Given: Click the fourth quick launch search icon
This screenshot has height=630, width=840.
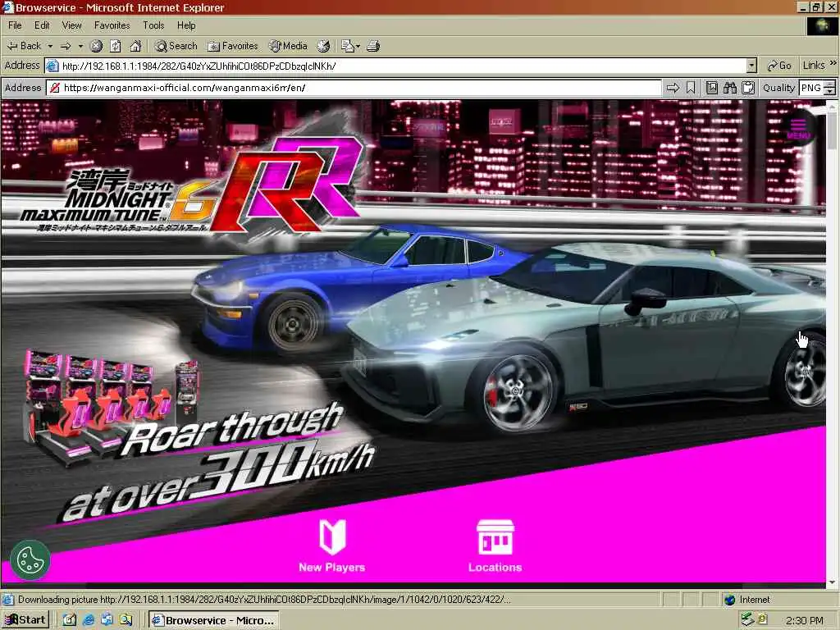Looking at the screenshot, I should point(126,620).
